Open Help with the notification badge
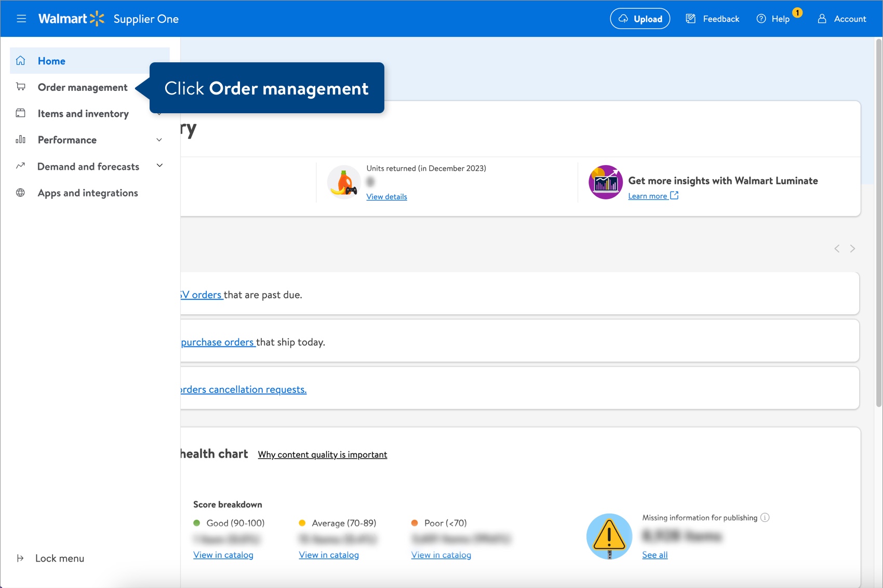Image resolution: width=883 pixels, height=588 pixels. pos(773,18)
